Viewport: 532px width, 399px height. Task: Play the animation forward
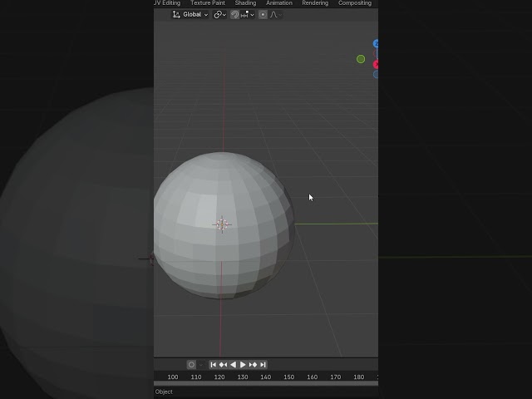click(x=243, y=365)
